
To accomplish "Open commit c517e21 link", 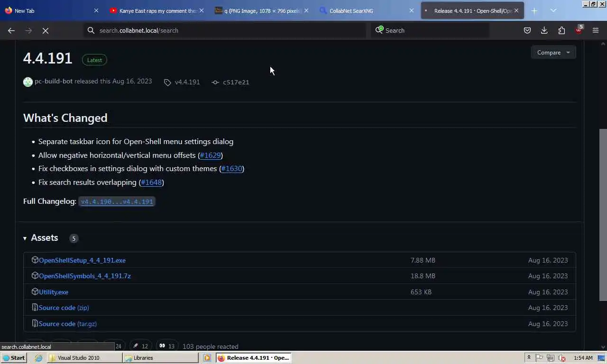I will 236,82.
